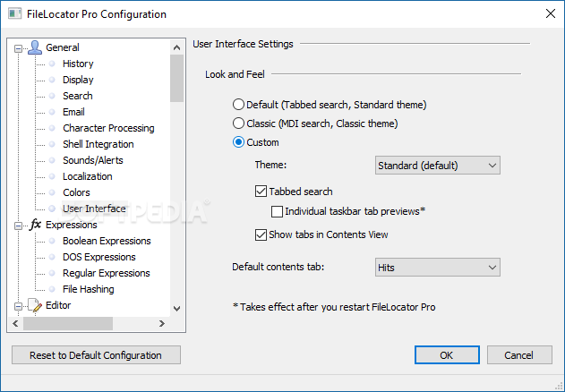Select Character Processing in the tree
Image resolution: width=565 pixels, height=392 pixels.
(x=108, y=128)
